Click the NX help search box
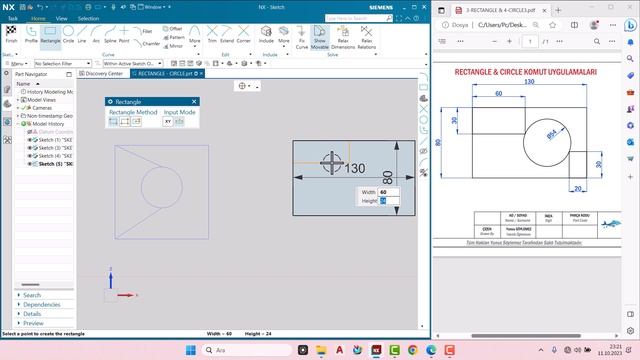 click(358, 18)
